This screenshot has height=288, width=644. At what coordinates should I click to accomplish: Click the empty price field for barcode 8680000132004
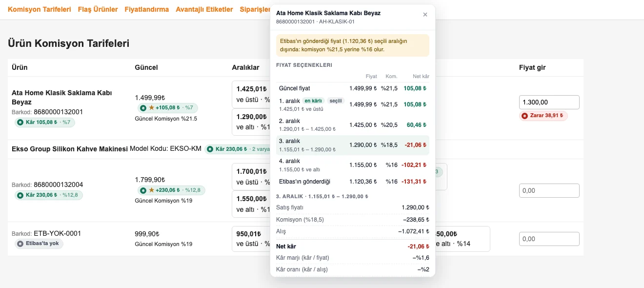click(549, 190)
